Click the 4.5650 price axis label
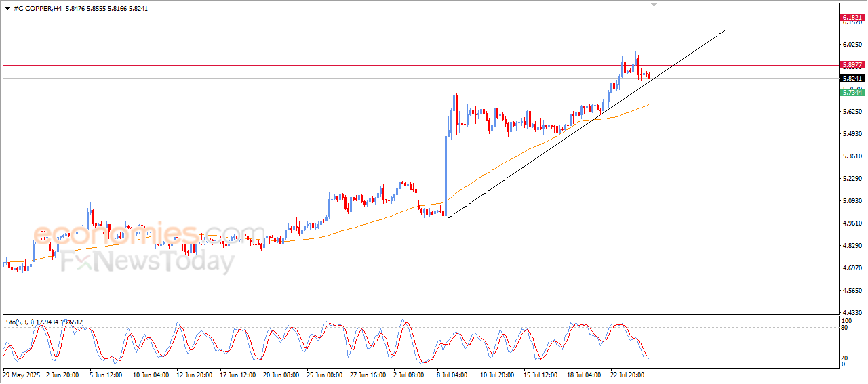 [x=852, y=291]
